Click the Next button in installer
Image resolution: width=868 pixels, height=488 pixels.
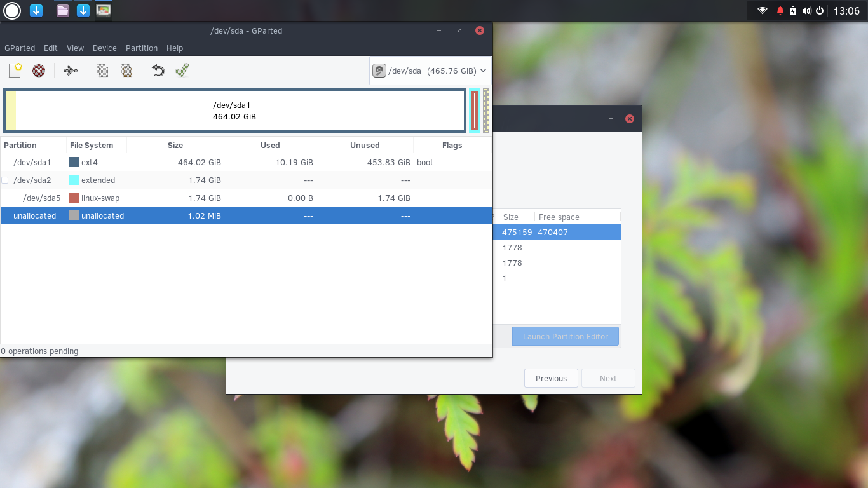tap(608, 378)
